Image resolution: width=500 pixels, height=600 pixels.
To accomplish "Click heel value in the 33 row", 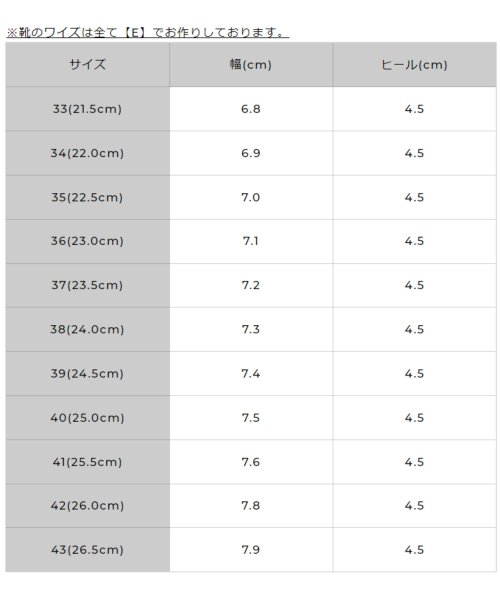I will tap(414, 109).
